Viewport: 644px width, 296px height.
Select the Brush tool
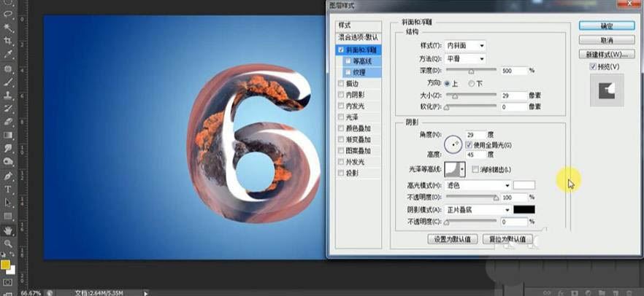[x=8, y=82]
